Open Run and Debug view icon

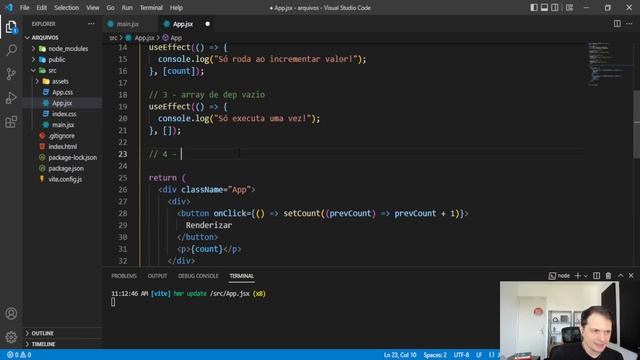pos(11,98)
